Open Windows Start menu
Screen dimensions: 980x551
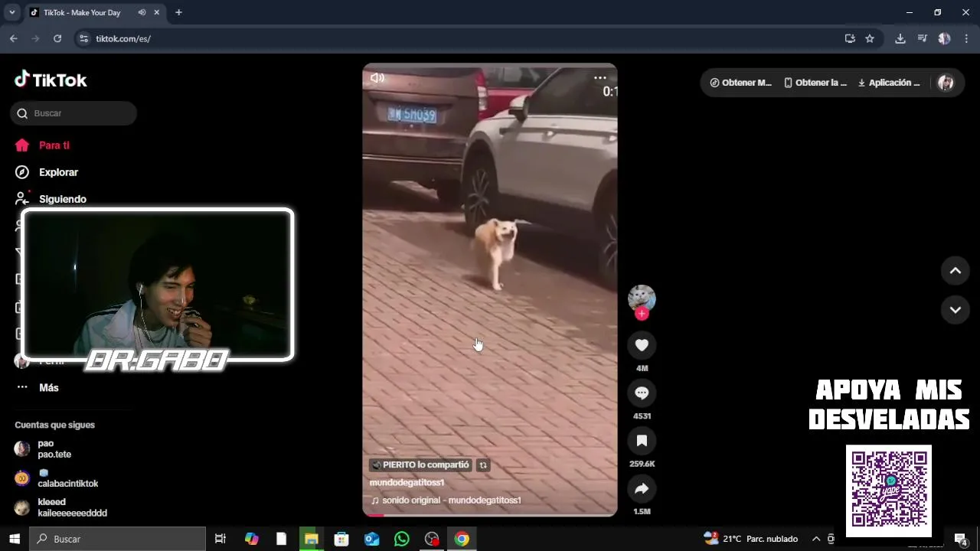(14, 539)
